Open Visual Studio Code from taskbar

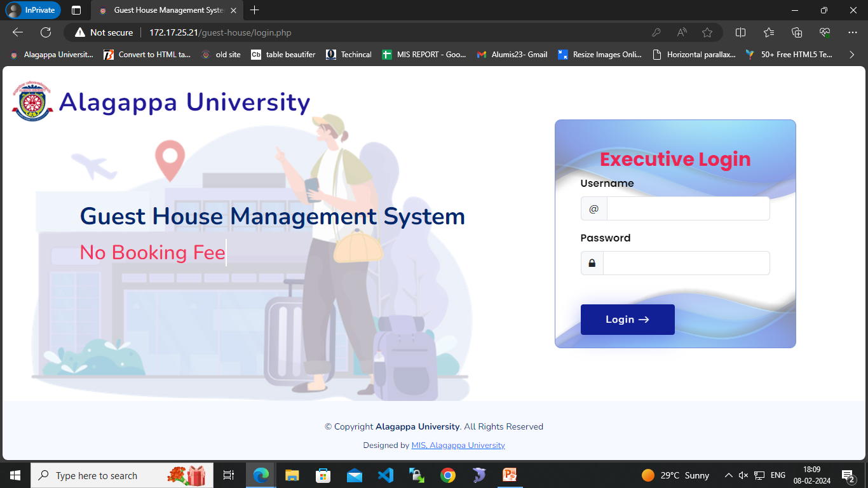click(x=385, y=475)
